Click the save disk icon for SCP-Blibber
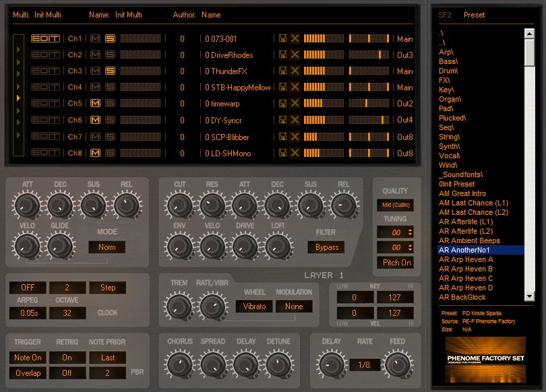Viewport: 546px width, 392px height. [282, 137]
